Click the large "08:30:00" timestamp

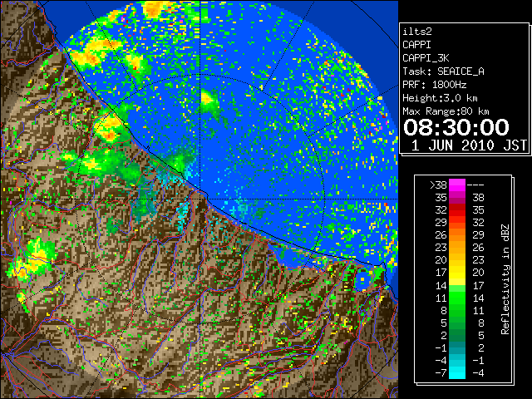click(x=456, y=127)
